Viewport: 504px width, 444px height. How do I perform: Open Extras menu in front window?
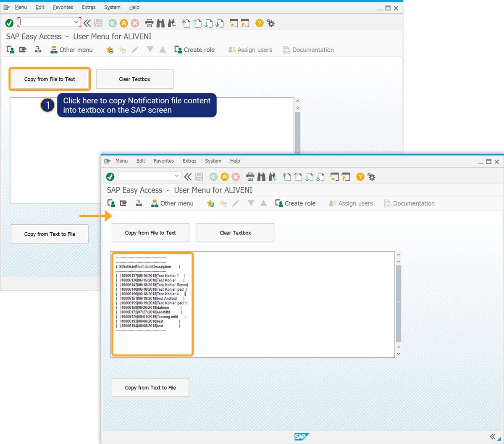click(189, 161)
